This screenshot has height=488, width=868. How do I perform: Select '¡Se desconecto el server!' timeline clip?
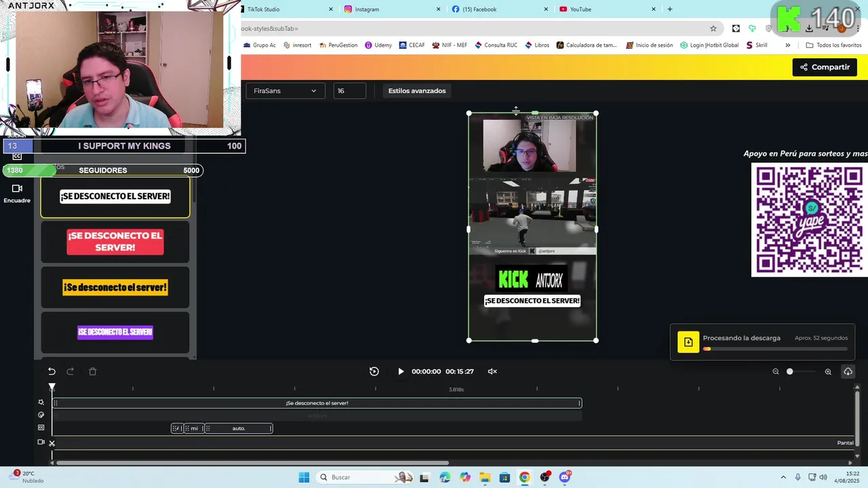pyautogui.click(x=317, y=403)
